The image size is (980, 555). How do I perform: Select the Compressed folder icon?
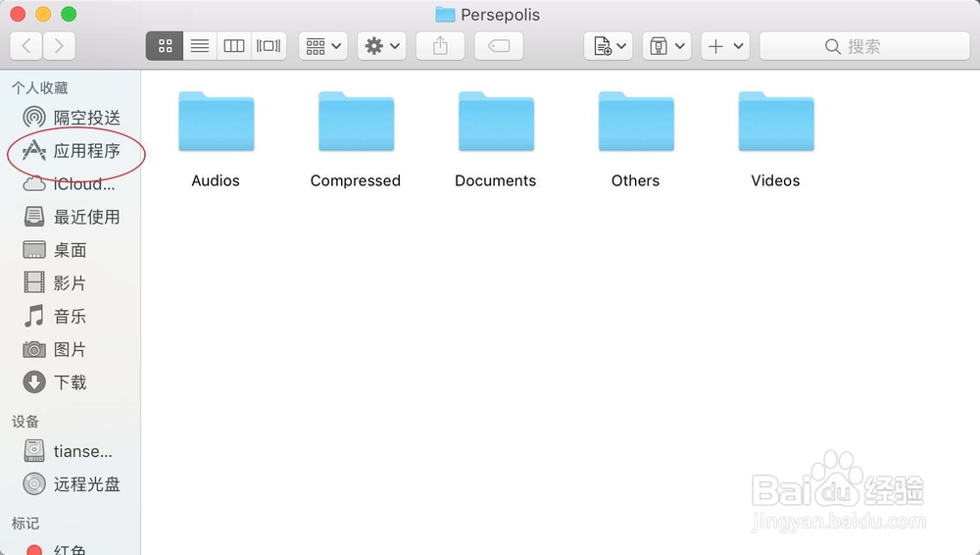357,122
